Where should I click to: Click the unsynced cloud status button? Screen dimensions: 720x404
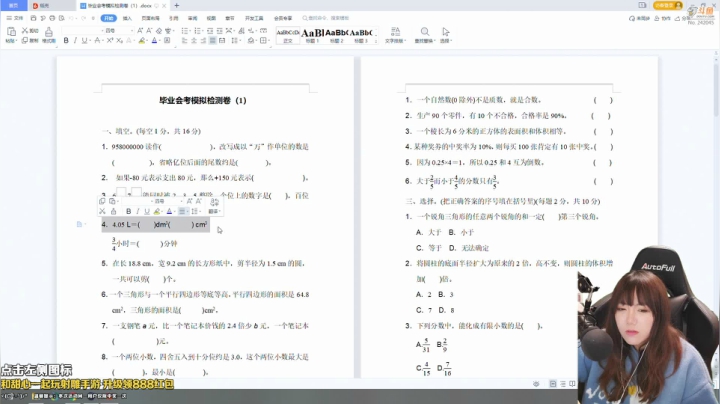click(x=639, y=18)
